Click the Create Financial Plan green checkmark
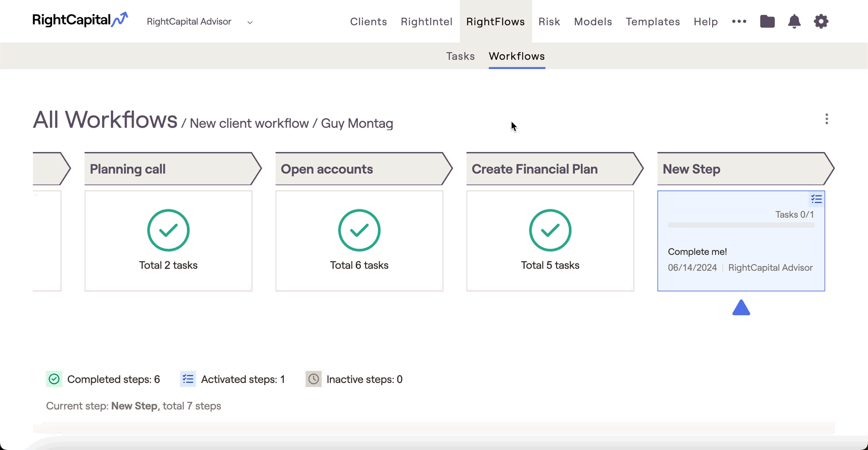The width and height of the screenshot is (868, 450). pyautogui.click(x=550, y=230)
